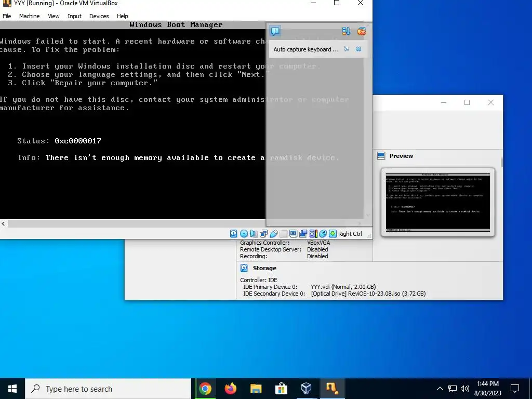Show hidden system tray icons chevron

point(440,389)
